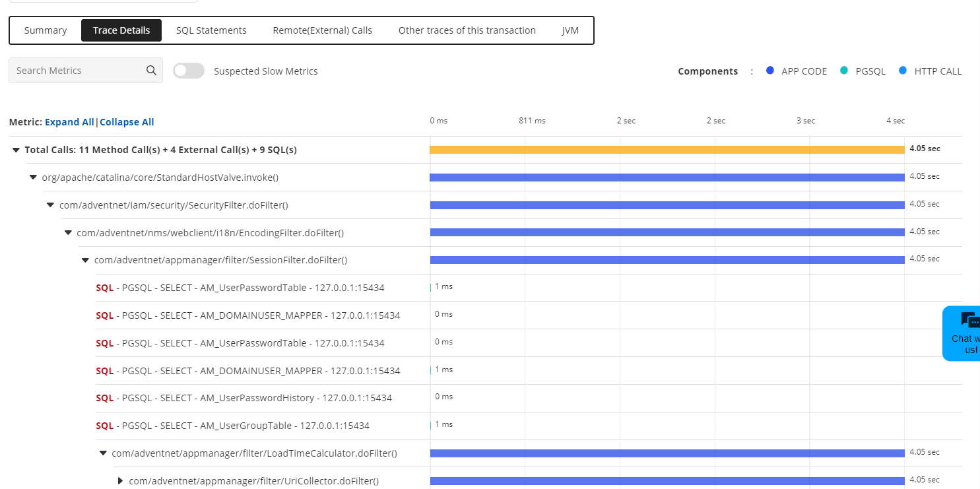Screen dimensions: 980x489
Task: Click the HTTP CALL legend dot
Action: click(903, 71)
